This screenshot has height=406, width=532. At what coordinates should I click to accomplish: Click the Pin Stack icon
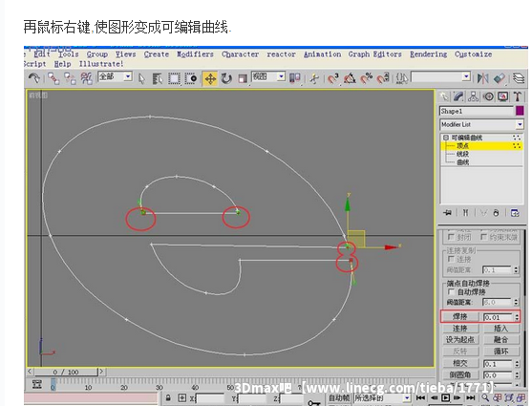[x=448, y=213]
